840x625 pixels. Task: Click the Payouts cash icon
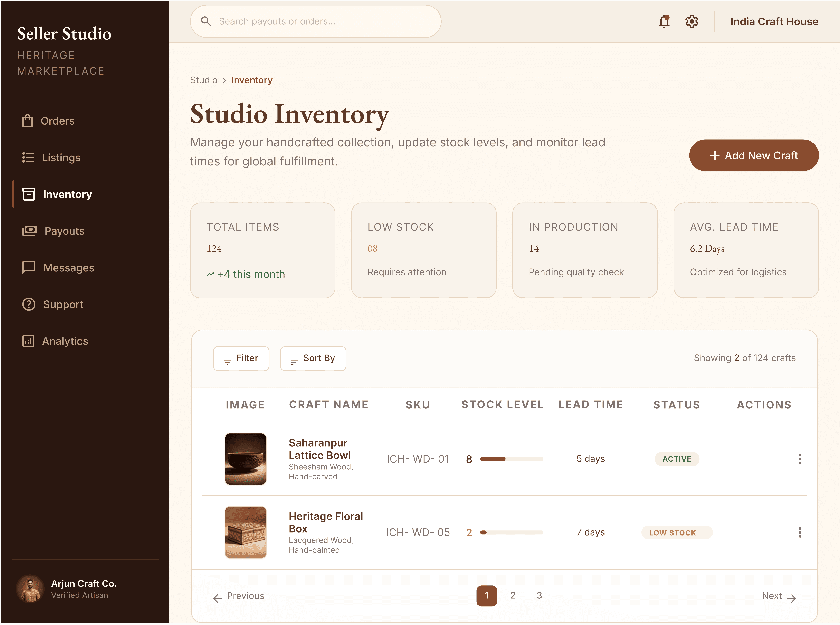point(29,231)
